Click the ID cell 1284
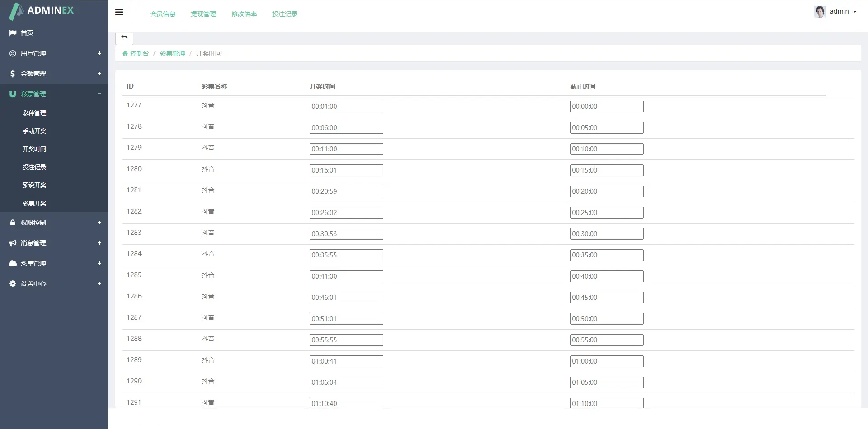The image size is (868, 429). click(134, 254)
